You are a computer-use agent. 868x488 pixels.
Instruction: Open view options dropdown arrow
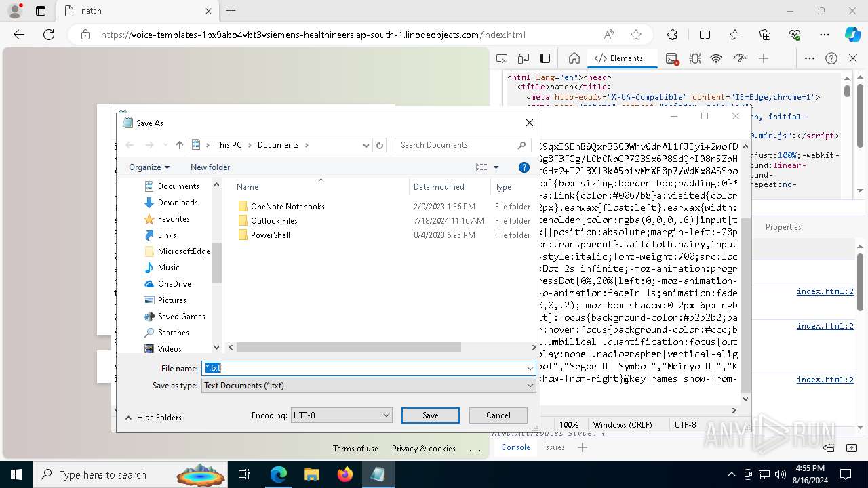click(496, 167)
